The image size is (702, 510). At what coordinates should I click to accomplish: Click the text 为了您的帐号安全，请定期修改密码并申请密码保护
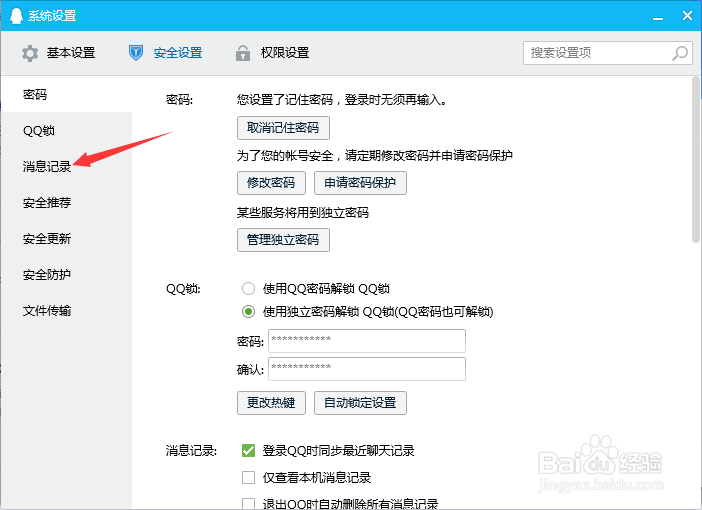pos(375,156)
